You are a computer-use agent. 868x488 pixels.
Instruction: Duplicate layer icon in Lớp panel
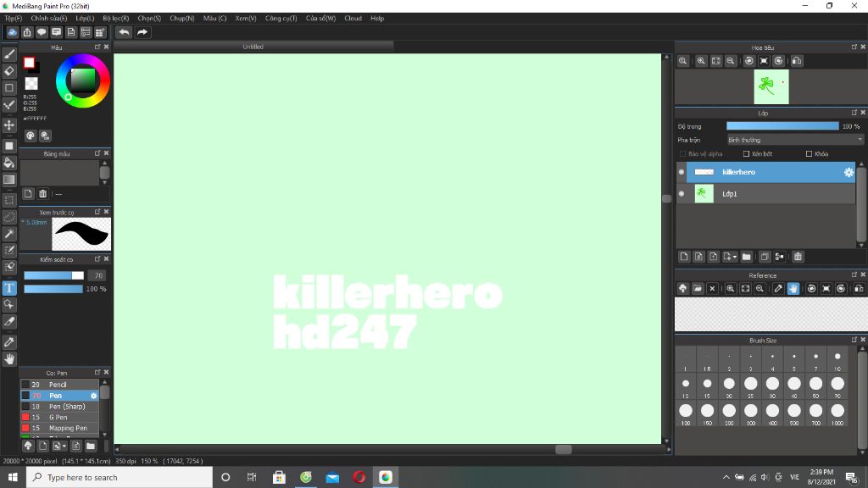tap(765, 257)
